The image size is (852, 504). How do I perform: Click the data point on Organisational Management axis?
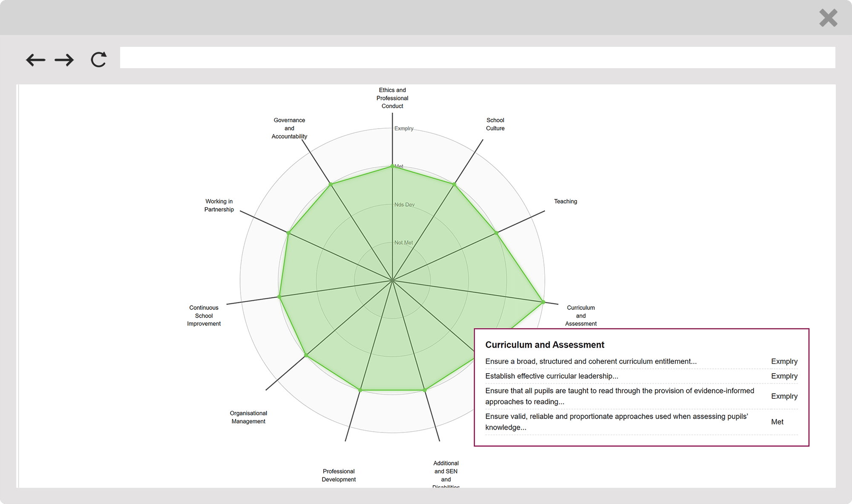pos(306,355)
